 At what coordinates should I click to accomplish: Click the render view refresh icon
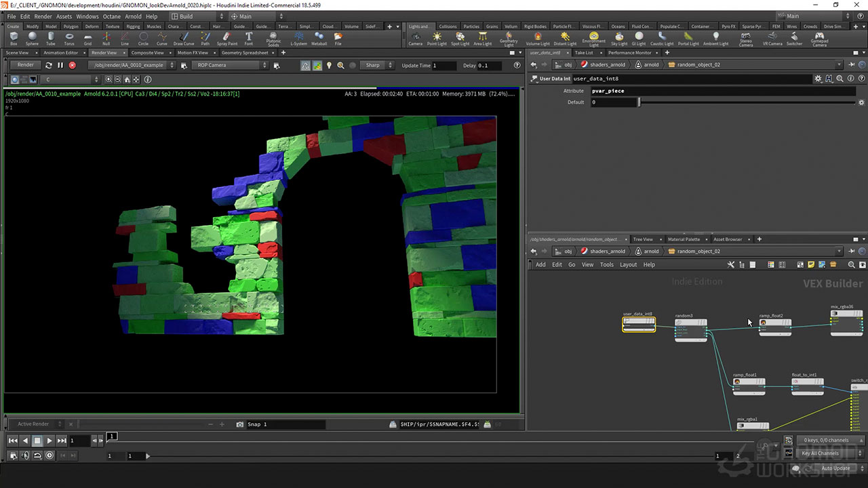coord(48,65)
